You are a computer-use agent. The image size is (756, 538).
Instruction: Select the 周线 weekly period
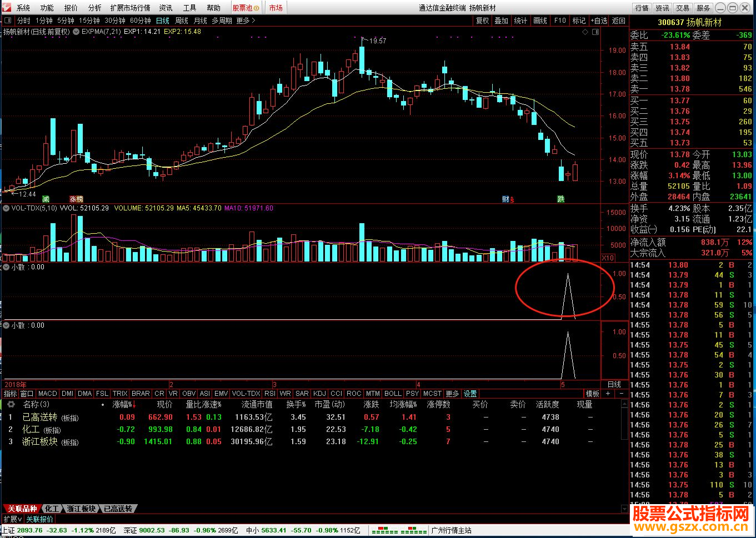tap(182, 21)
